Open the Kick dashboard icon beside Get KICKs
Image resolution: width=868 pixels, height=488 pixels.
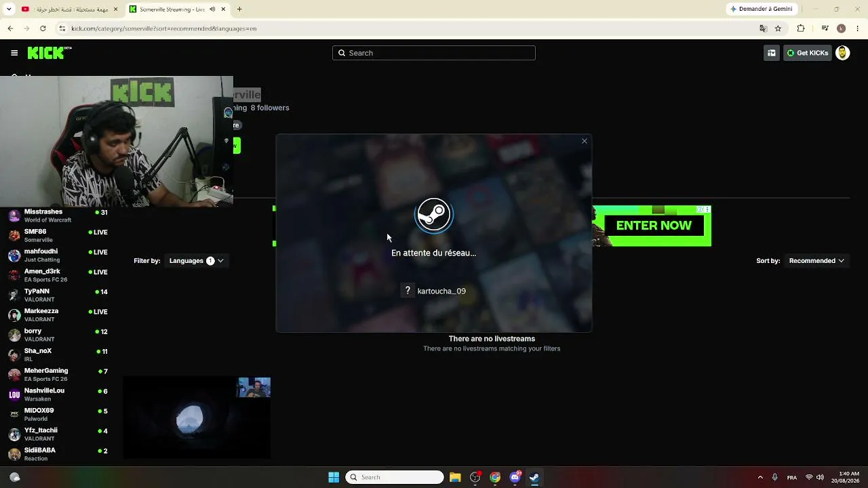(772, 53)
